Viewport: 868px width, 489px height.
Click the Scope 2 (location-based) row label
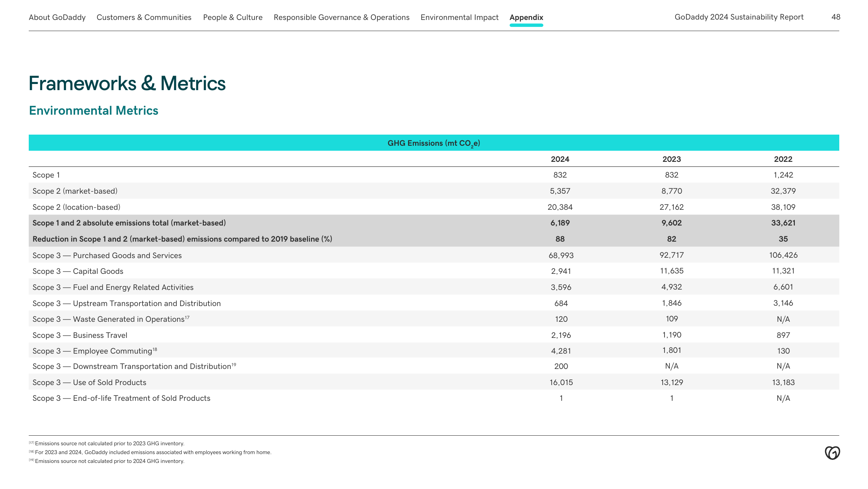[x=76, y=207]
